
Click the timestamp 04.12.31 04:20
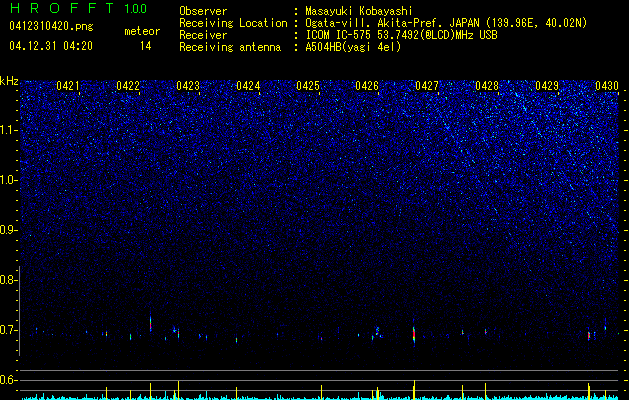pyautogui.click(x=51, y=46)
